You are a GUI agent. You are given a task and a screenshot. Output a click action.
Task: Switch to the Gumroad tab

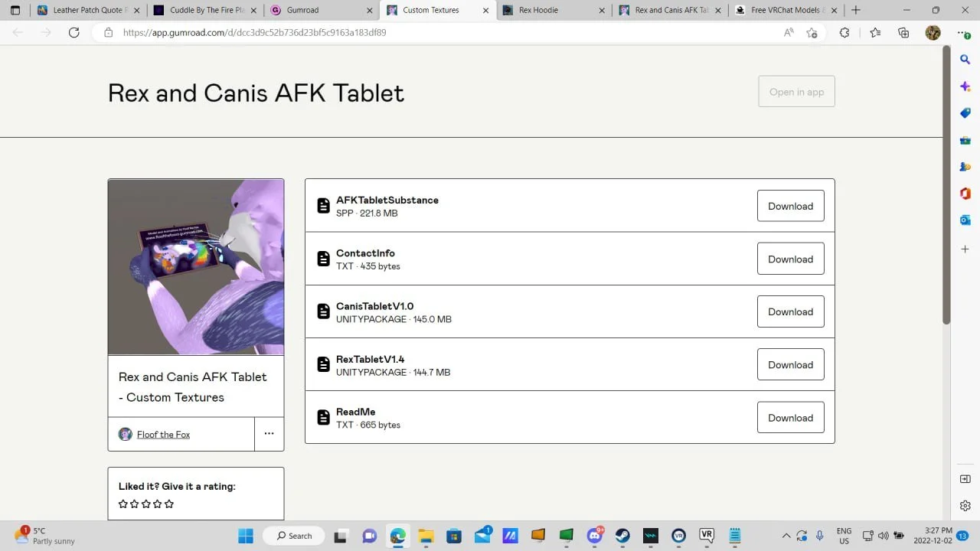coord(320,10)
